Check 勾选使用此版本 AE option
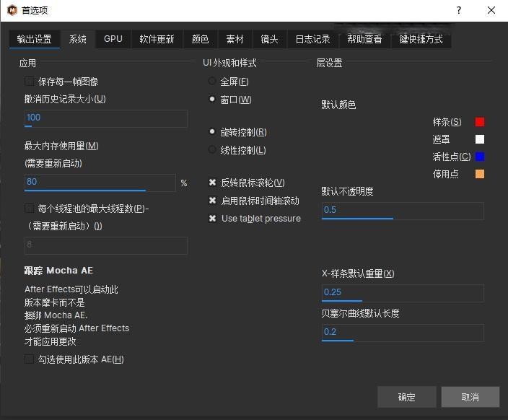Image resolution: width=508 pixels, height=420 pixels. (x=30, y=359)
